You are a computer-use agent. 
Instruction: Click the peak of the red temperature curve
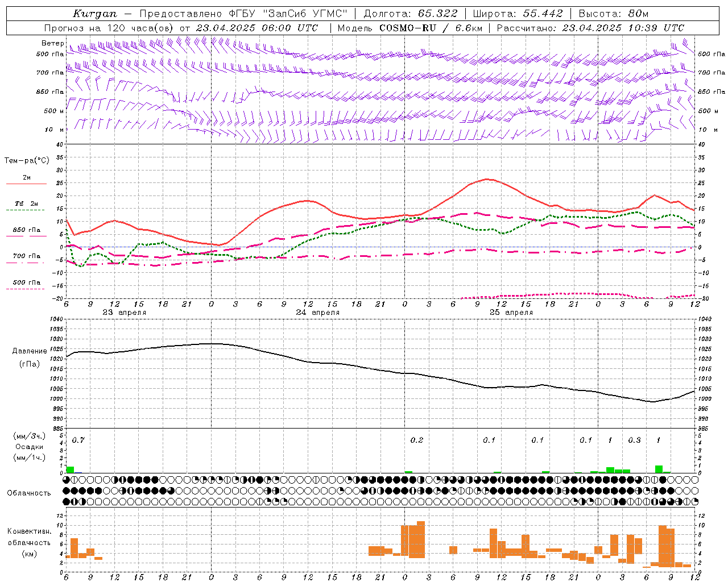pyautogui.click(x=487, y=179)
